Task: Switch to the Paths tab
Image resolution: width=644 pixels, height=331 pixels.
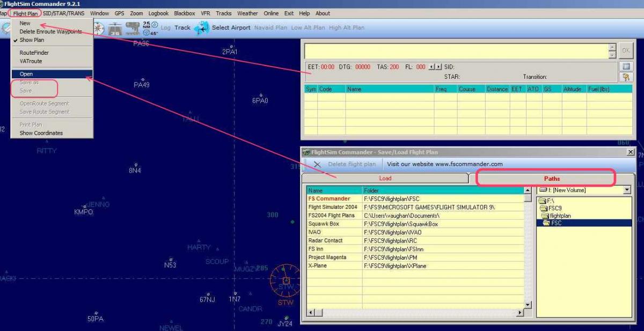Action: click(x=552, y=178)
